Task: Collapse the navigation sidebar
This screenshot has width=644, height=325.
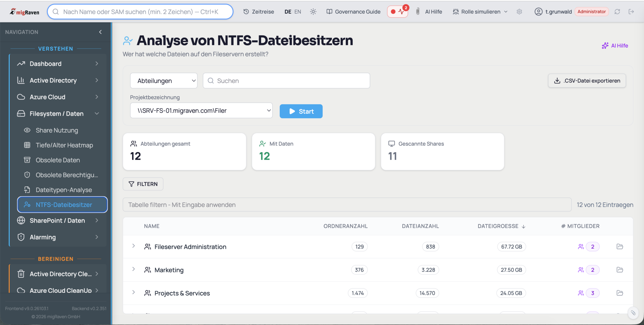Action: [100, 32]
